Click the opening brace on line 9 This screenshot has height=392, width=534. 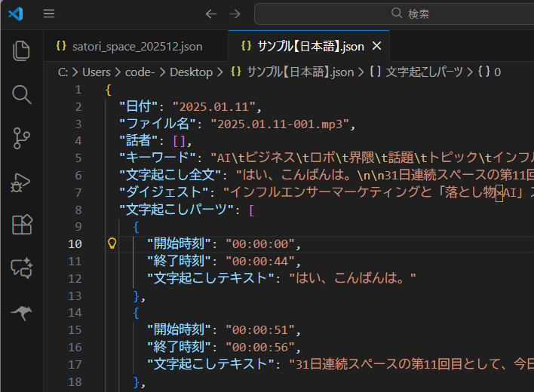point(136,227)
